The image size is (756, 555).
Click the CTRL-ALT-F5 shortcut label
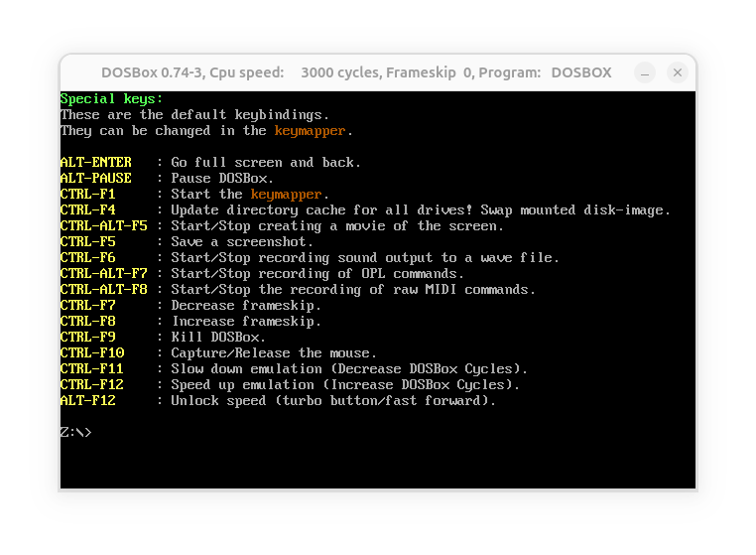103,225
